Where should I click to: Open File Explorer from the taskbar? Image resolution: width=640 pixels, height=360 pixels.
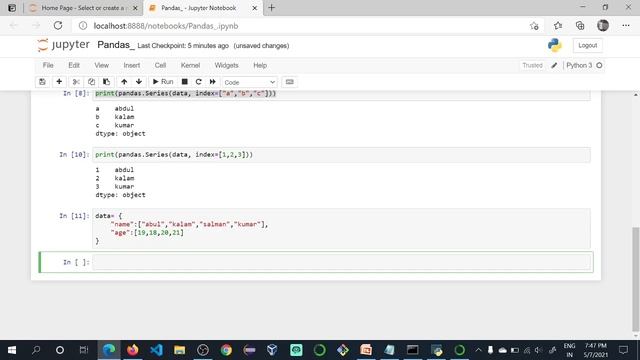180,350
